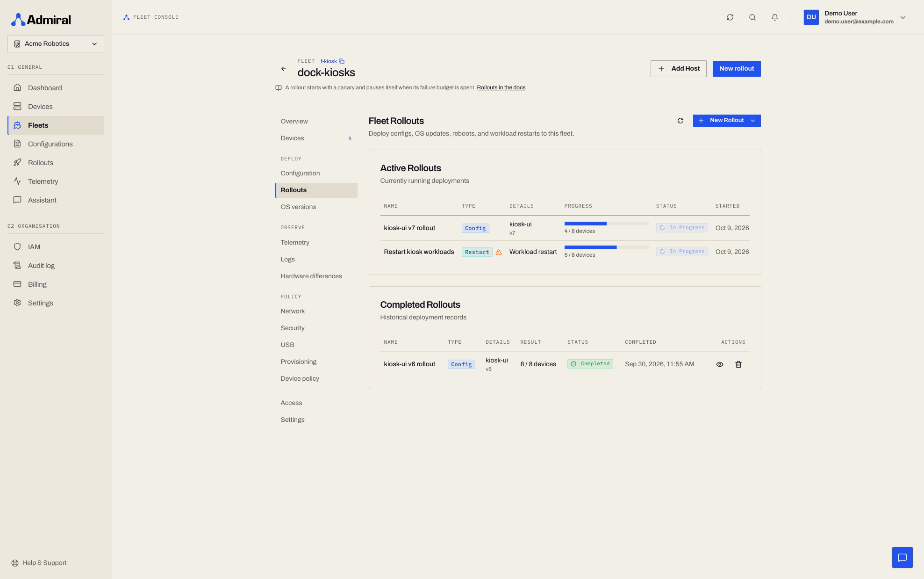This screenshot has width=924, height=579.
Task: Open the Security policy tab
Action: point(316,328)
